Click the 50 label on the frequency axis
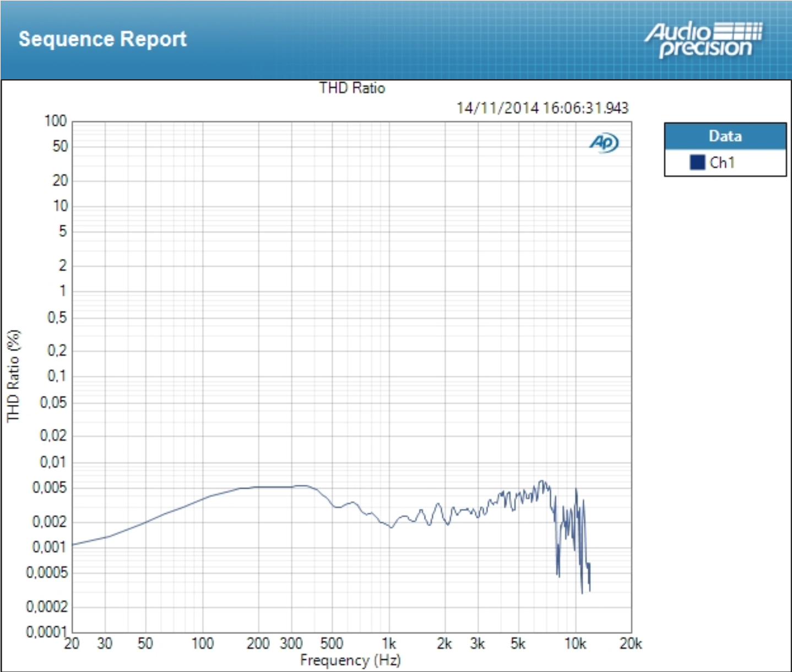792x672 pixels. [145, 643]
